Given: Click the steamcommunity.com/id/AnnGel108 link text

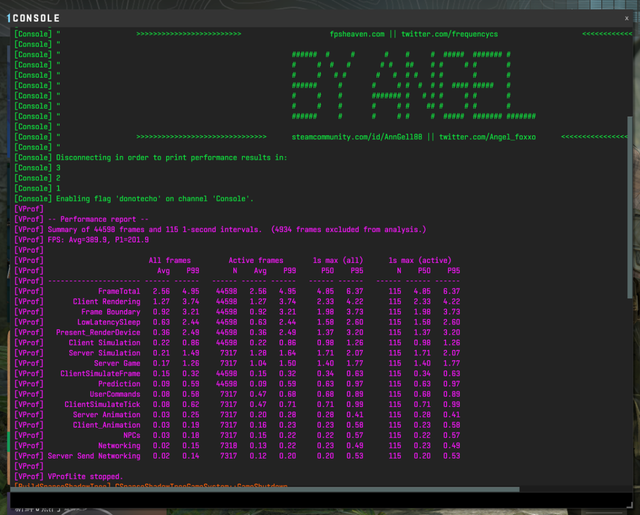Looking at the screenshot, I should pyautogui.click(x=353, y=136).
